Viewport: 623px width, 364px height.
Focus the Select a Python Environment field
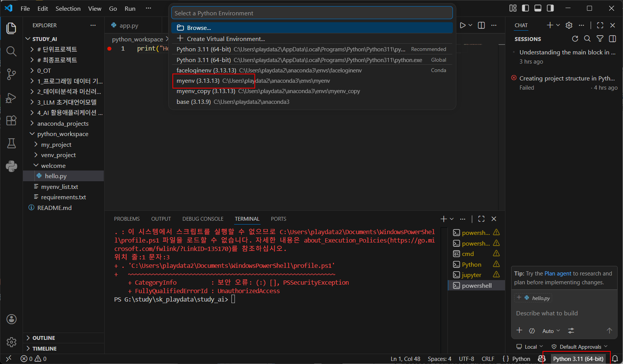312,13
